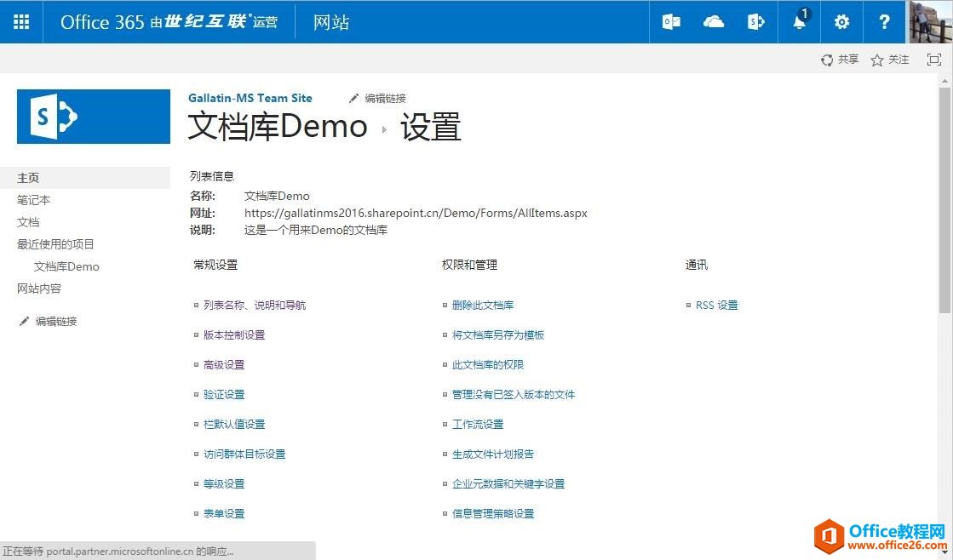Select 网站内容 in the left navigation

(39, 289)
